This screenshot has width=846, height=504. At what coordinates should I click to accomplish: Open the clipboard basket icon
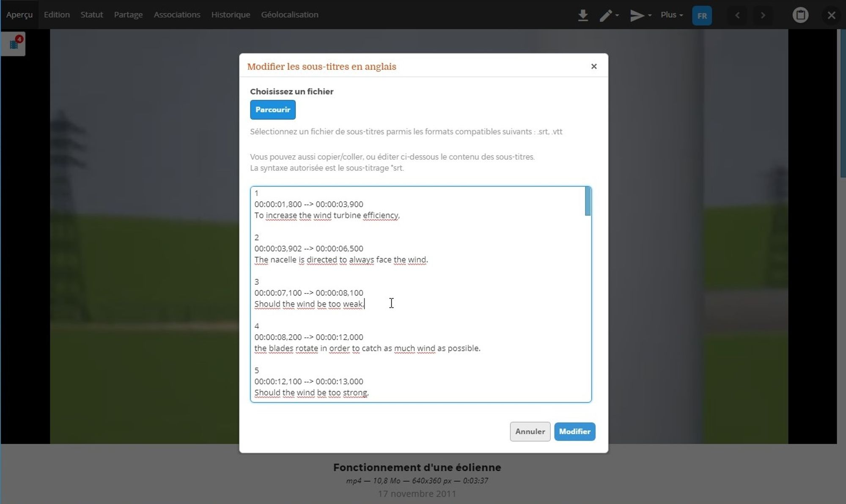tap(800, 15)
